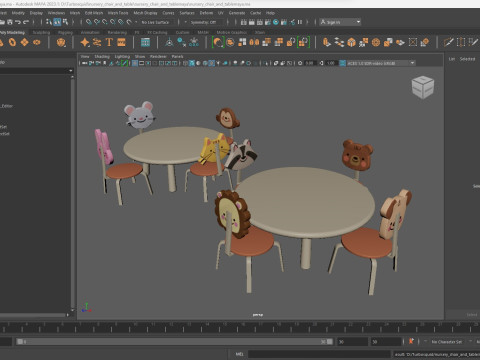
Task: Click the orange four-diamond primitive shelf icon
Action: pos(25,42)
